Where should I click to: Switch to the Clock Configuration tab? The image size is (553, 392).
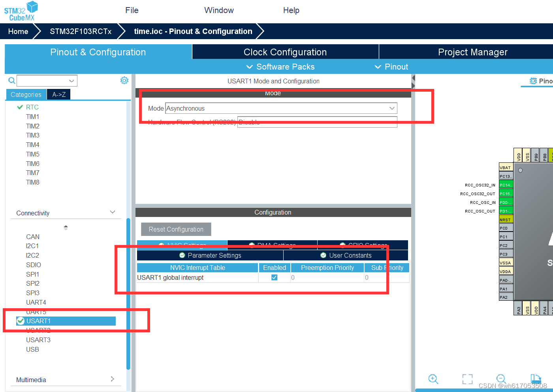pos(285,52)
